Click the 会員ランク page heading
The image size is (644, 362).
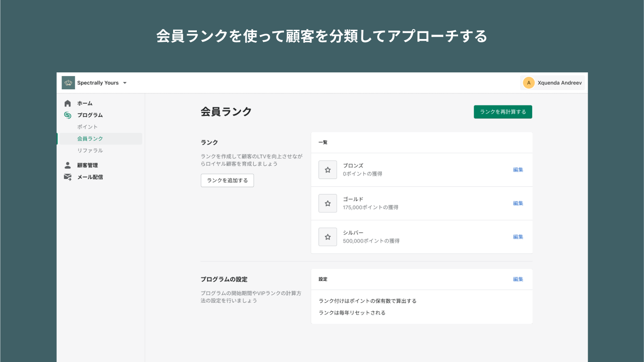coord(226,111)
